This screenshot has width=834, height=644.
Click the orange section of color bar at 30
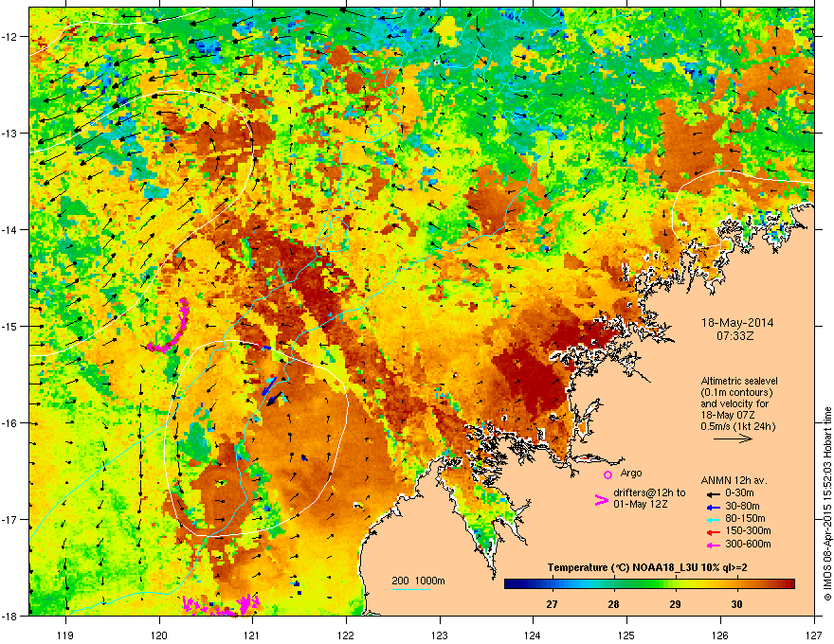tap(736, 584)
